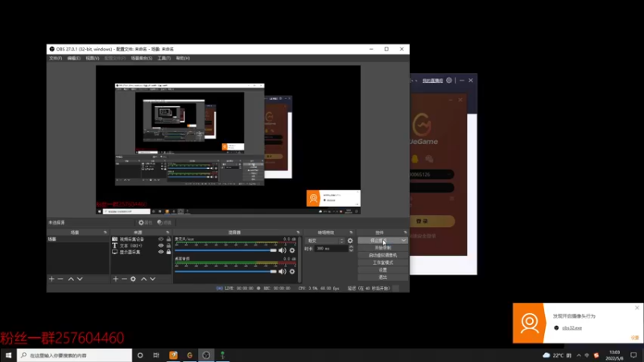The image size is (644, 362).
Task: Pop out the transitions (转场特效) dock panel
Action: point(351,232)
